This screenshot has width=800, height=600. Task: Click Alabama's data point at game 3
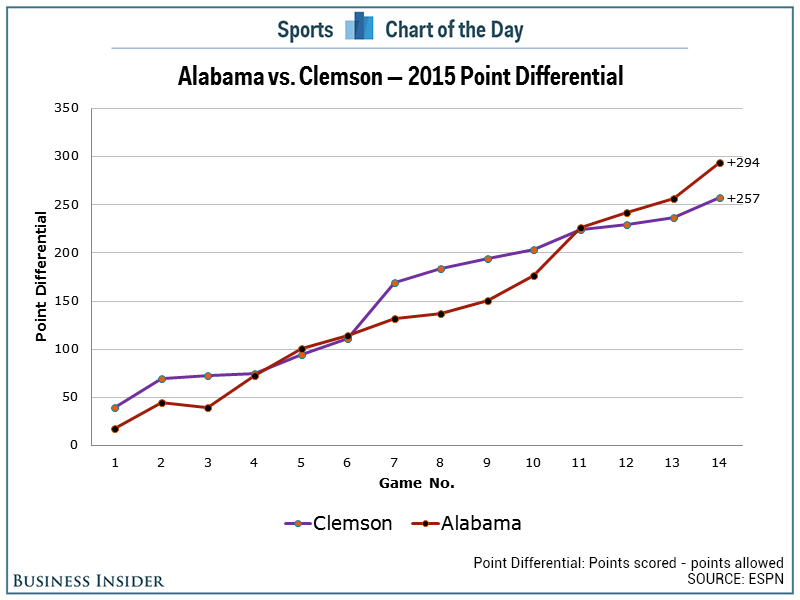point(208,408)
